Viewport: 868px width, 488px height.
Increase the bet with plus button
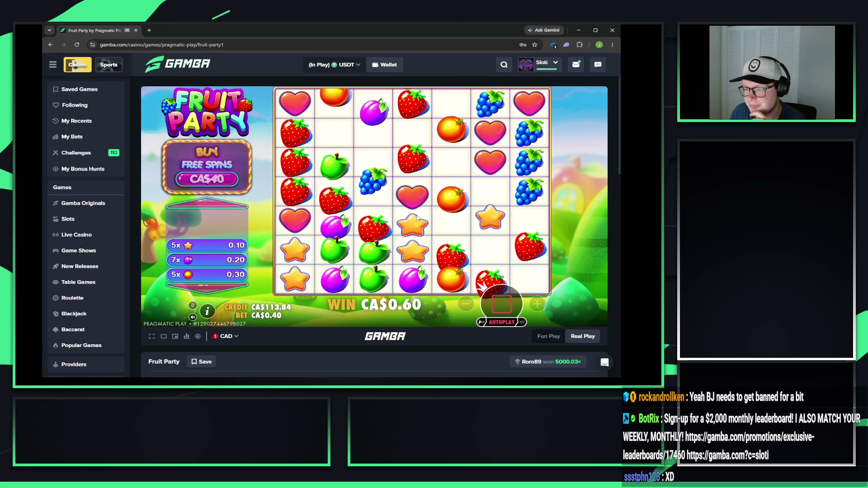pyautogui.click(x=537, y=304)
